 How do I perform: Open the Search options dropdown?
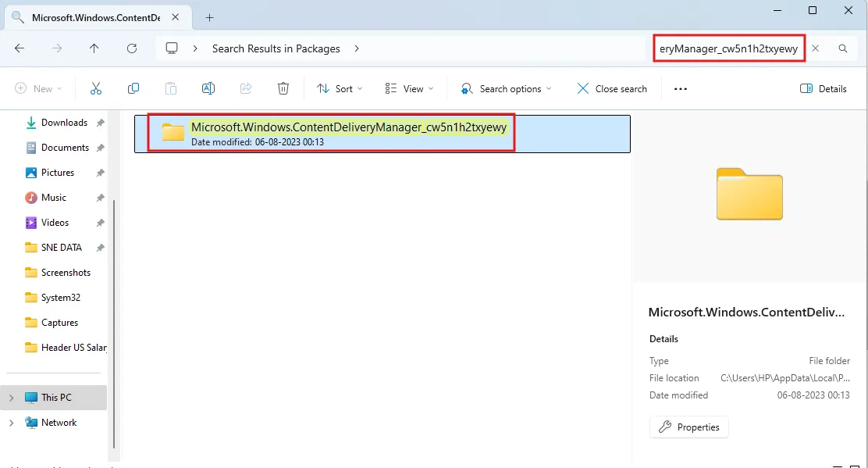[507, 88]
